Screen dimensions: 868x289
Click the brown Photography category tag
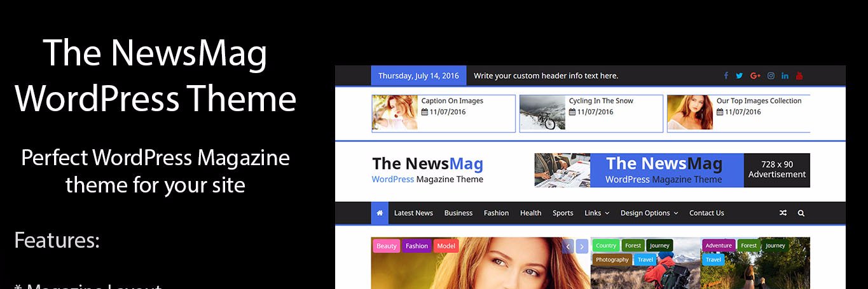click(x=612, y=259)
